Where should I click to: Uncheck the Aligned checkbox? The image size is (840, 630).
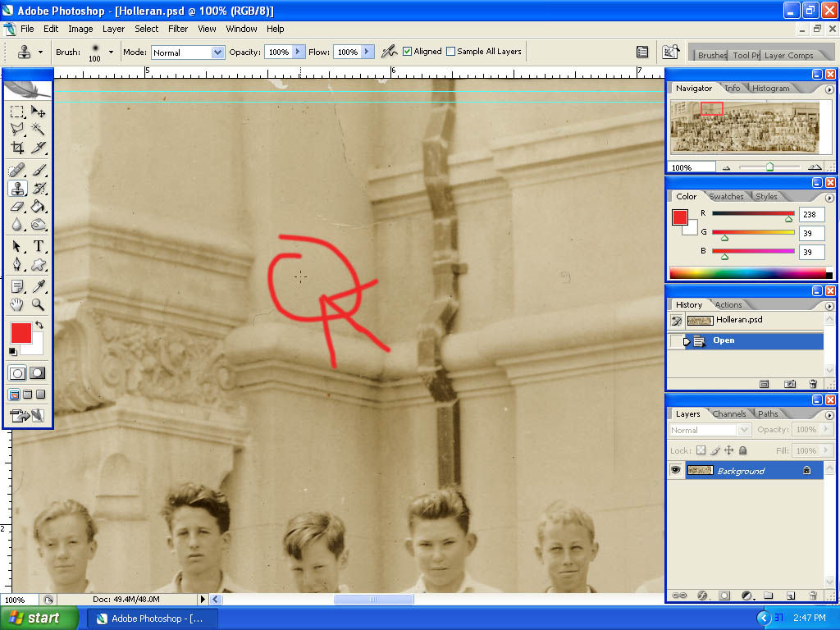point(408,52)
